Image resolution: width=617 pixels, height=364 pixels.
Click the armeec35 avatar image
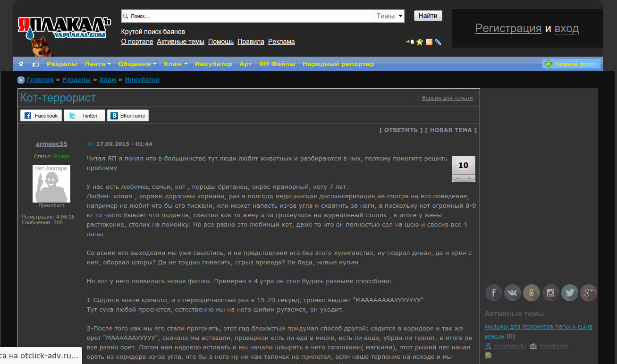[x=51, y=184]
